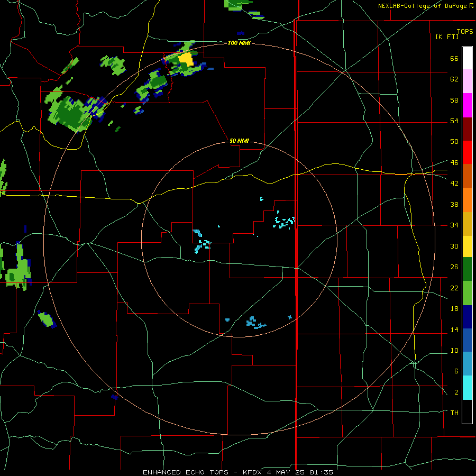Click the legend label "34"
Screen dimensions: 476x476
[x=454, y=225]
